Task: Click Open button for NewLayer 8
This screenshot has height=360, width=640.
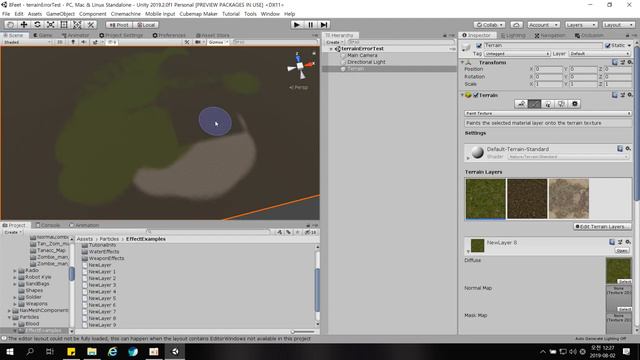Action: (622, 251)
